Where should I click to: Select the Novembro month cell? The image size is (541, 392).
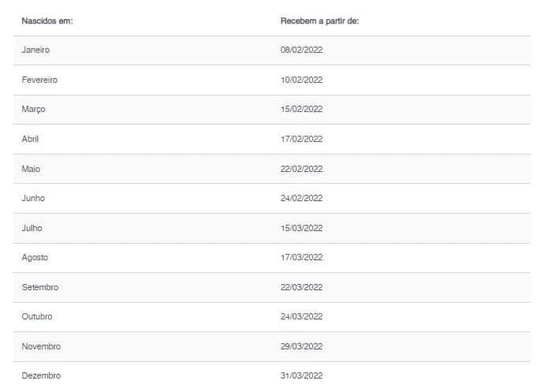tap(41, 346)
